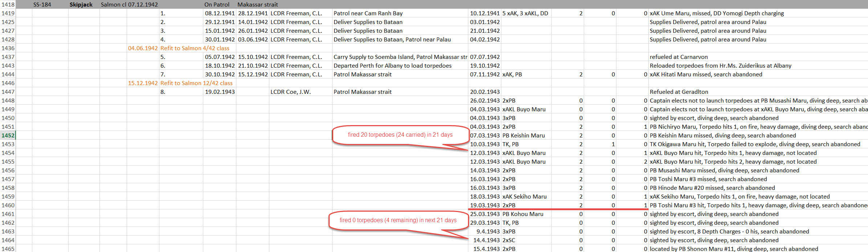Click the 'Skipjack' cell
Image resolution: width=868 pixels, height=252 pixels.
tap(81, 4)
